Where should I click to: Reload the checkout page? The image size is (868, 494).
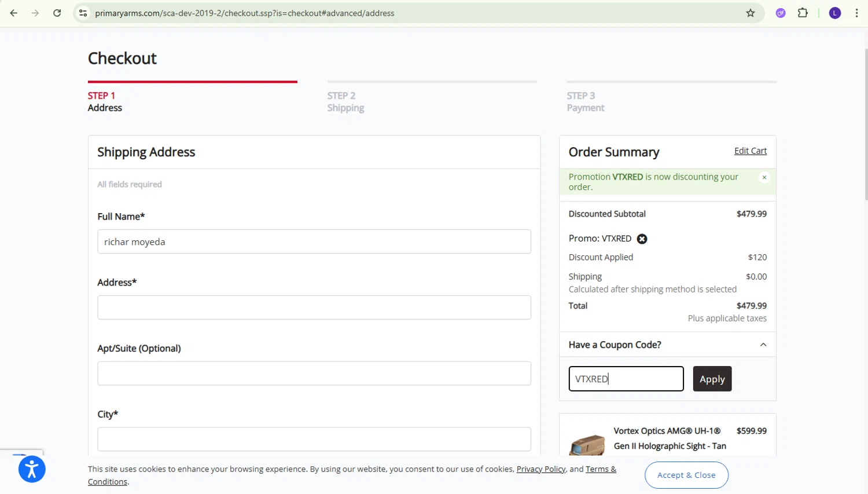coord(57,13)
